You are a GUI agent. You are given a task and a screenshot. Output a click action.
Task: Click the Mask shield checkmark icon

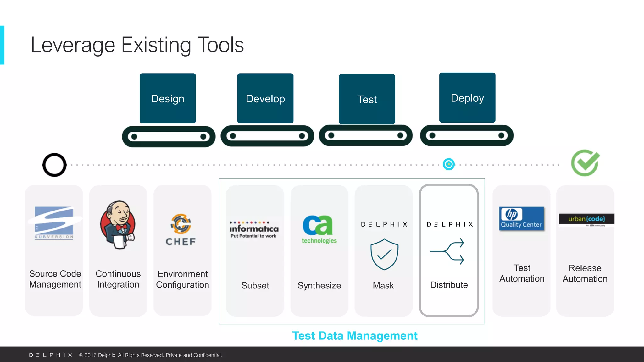(384, 254)
